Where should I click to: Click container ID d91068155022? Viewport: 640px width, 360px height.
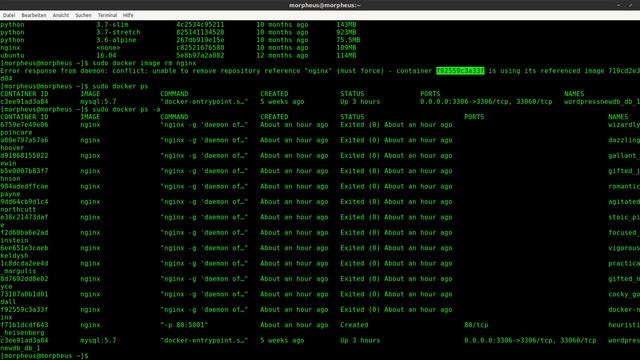[x=24, y=156]
